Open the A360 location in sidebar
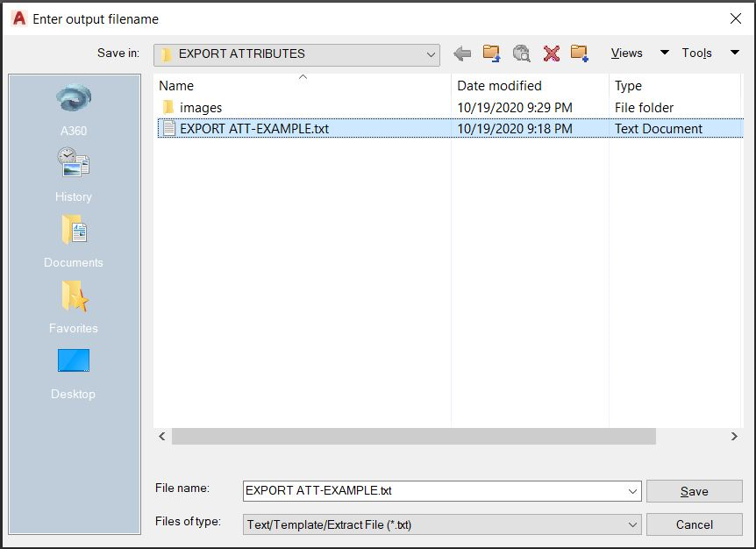Screen dimensions: 756x549 74,111
